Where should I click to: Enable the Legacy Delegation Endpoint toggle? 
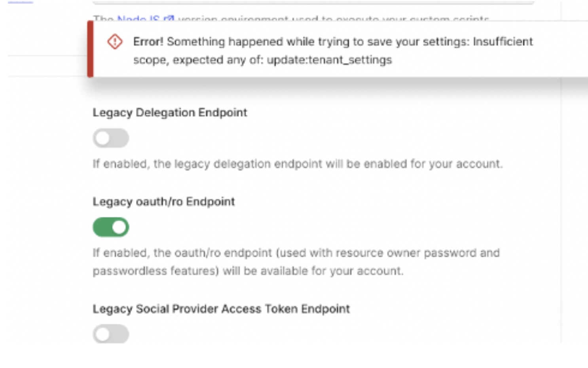point(111,138)
